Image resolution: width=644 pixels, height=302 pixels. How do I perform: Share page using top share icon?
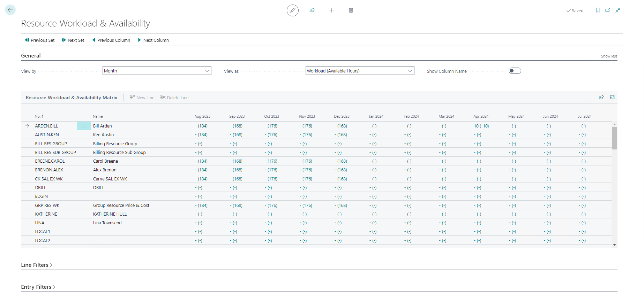tap(312, 10)
